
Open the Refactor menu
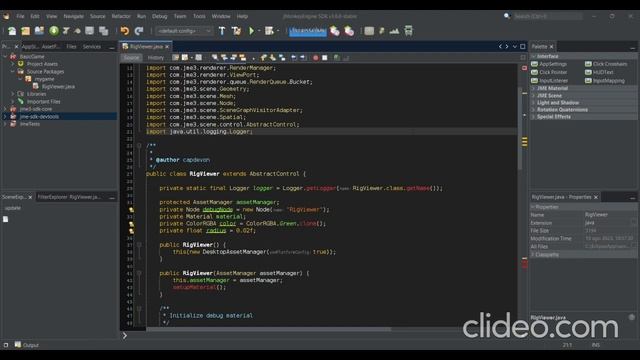coord(121,16)
